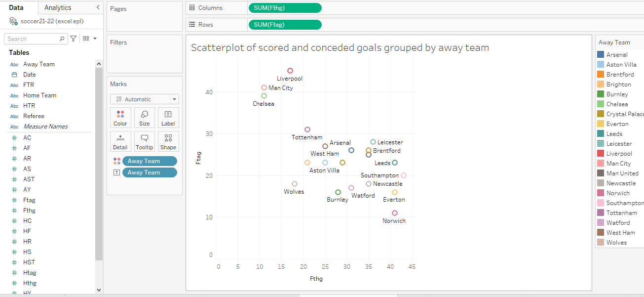The height and width of the screenshot is (297, 644).
Task: Click the filter icon beside the search box
Action: point(73,38)
